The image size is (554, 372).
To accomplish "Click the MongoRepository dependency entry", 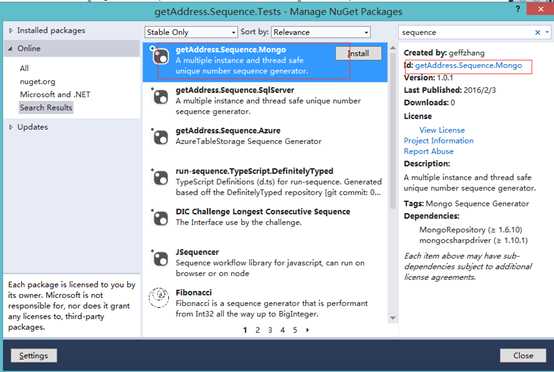I will [471, 230].
